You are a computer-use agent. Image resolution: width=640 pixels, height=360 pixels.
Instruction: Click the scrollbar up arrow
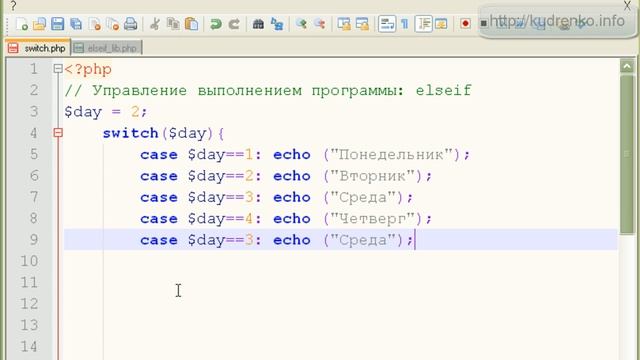pos(627,66)
